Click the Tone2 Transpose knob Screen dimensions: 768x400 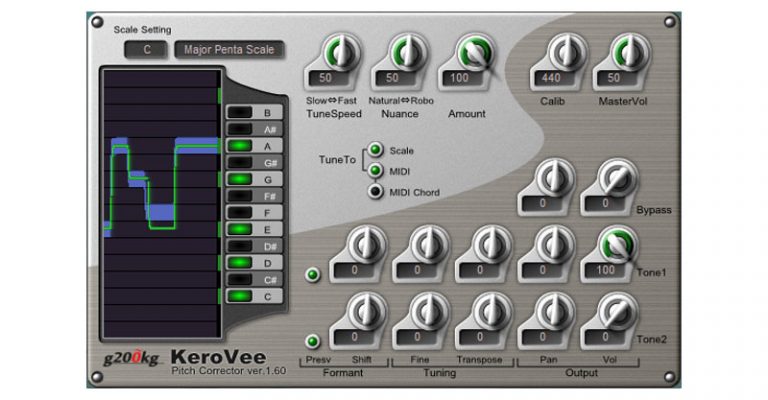(492, 312)
